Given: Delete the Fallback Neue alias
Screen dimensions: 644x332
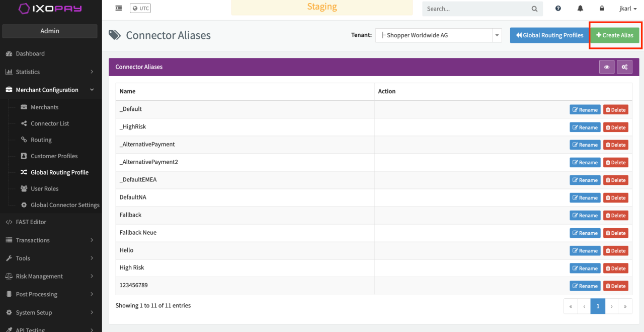Looking at the screenshot, I should tap(616, 233).
